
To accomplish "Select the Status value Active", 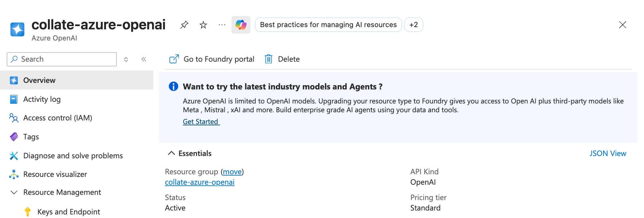I will [x=175, y=208].
